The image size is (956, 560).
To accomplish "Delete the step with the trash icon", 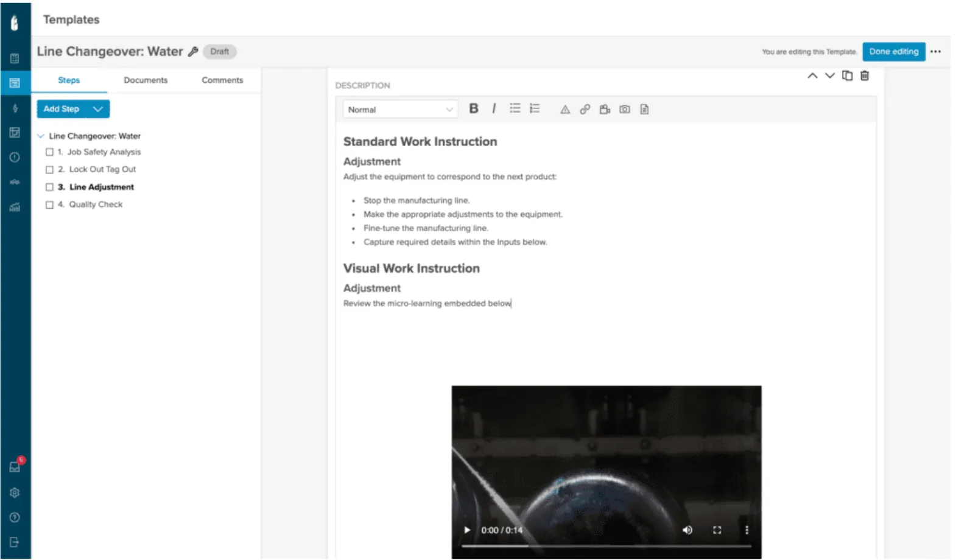I will [865, 75].
